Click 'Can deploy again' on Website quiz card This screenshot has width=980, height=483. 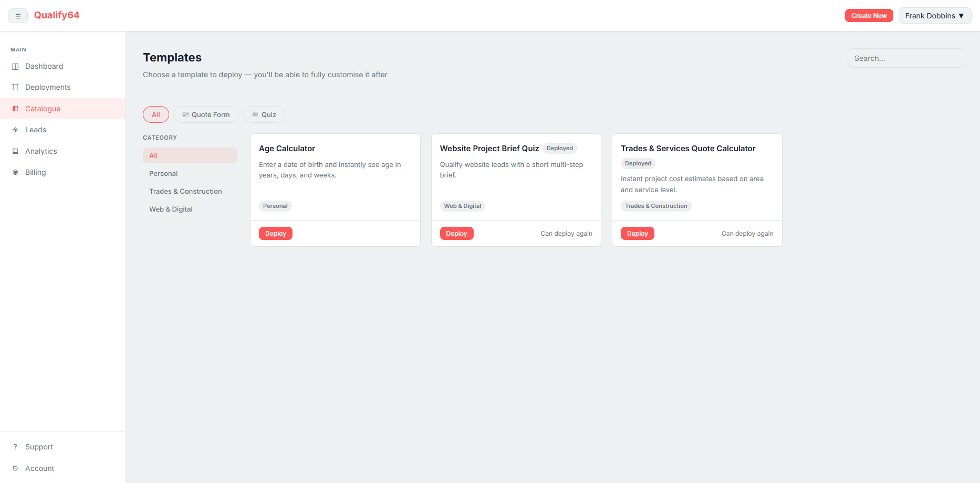pos(566,234)
